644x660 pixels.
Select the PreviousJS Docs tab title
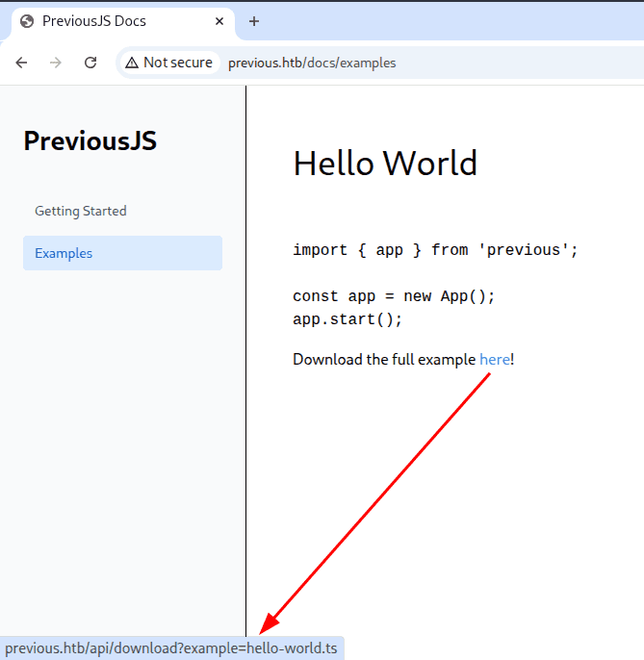pos(94,21)
